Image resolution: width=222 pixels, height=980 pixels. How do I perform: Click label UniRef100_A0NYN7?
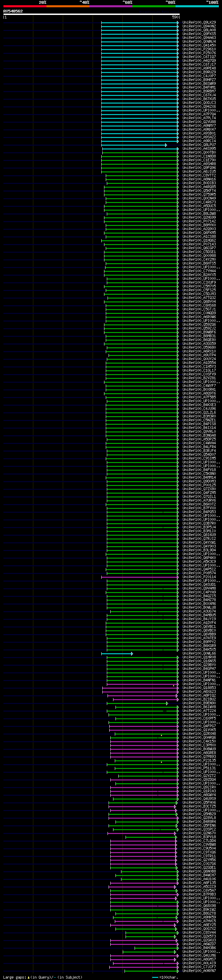(199, 971)
